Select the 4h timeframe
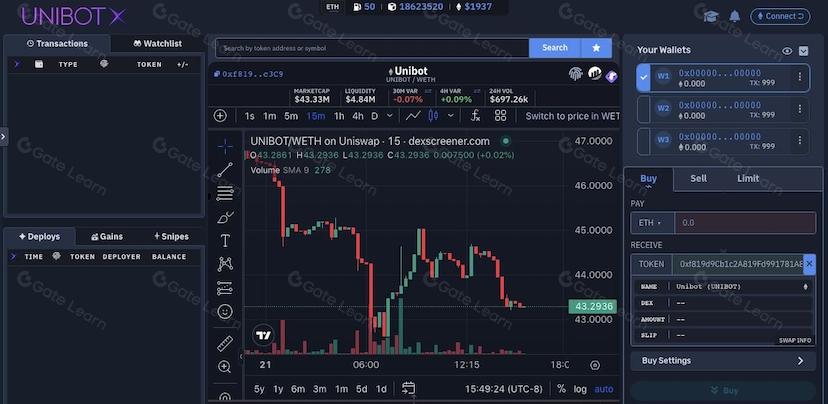 (x=357, y=116)
